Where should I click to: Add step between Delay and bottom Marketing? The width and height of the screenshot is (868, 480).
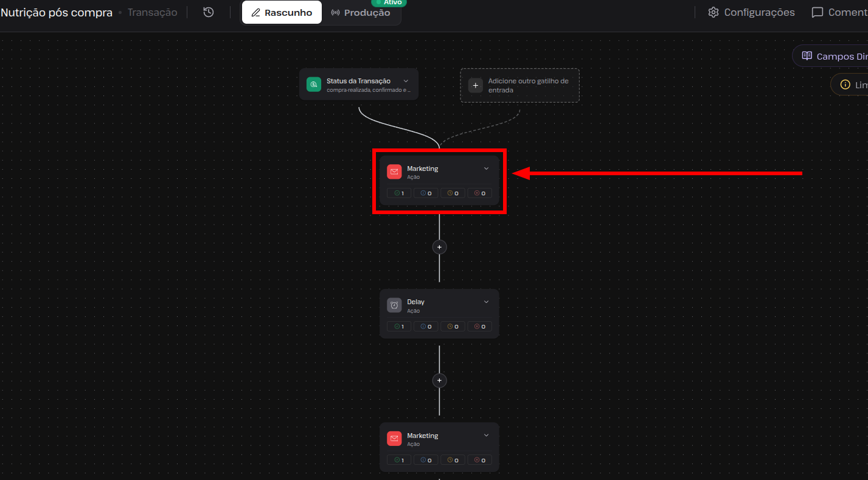tap(439, 381)
